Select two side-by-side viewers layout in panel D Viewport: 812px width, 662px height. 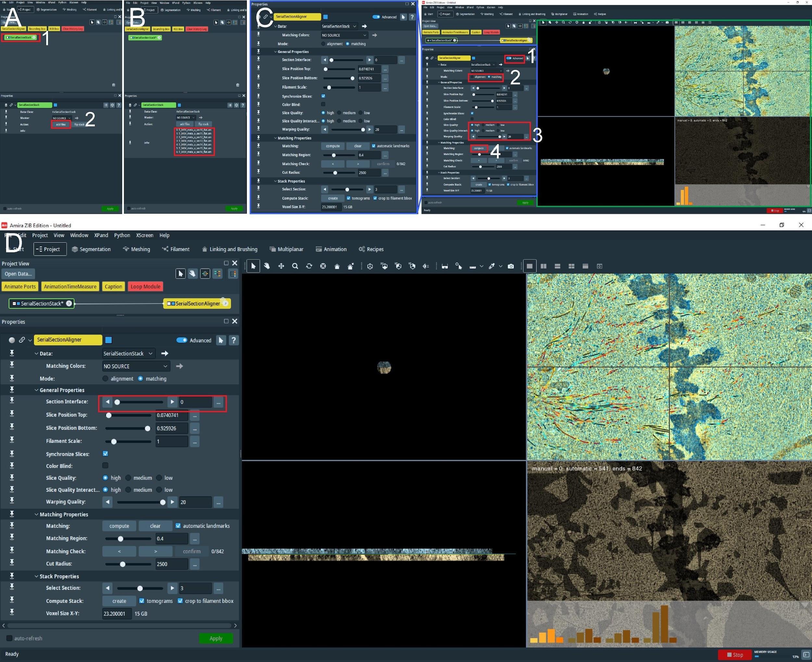[544, 266]
